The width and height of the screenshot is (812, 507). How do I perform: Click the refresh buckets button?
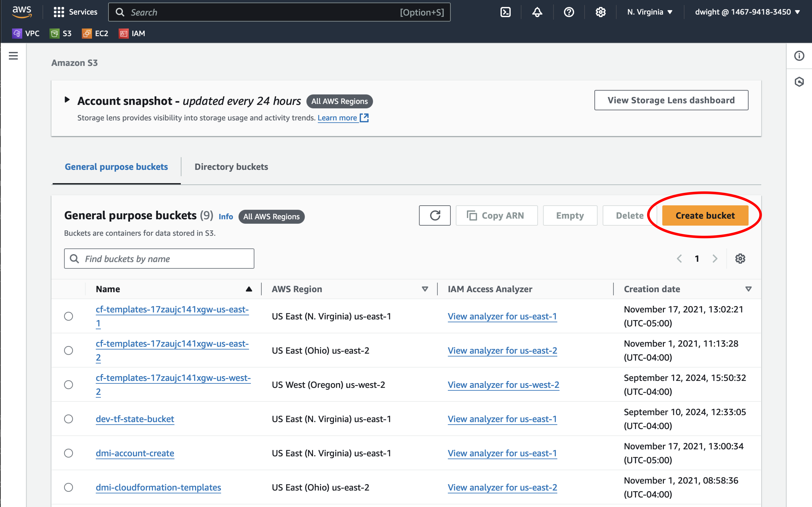[x=435, y=216]
